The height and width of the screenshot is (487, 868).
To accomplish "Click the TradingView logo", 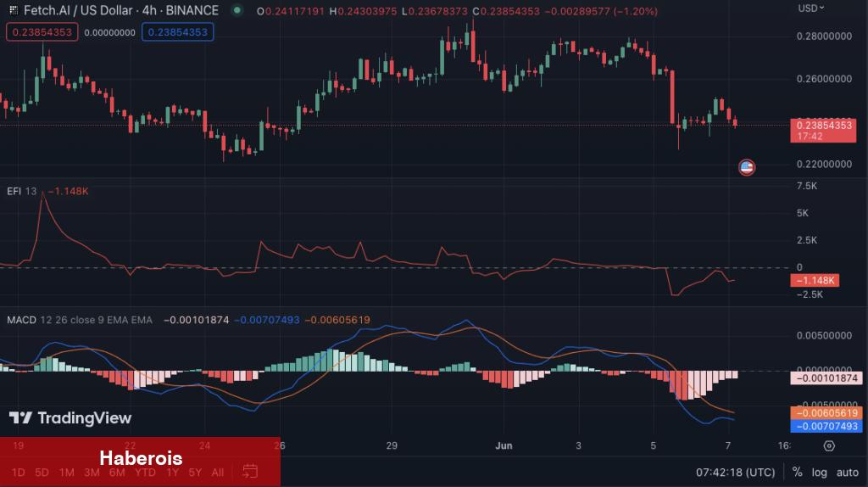I will click(x=70, y=417).
